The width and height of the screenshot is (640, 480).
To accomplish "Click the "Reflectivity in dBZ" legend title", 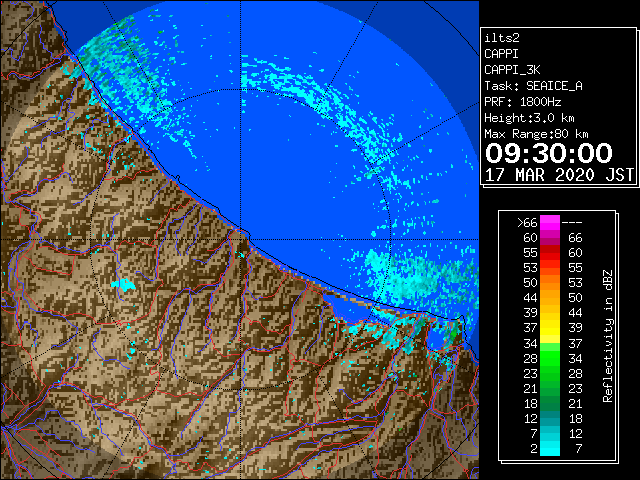I will (x=608, y=336).
